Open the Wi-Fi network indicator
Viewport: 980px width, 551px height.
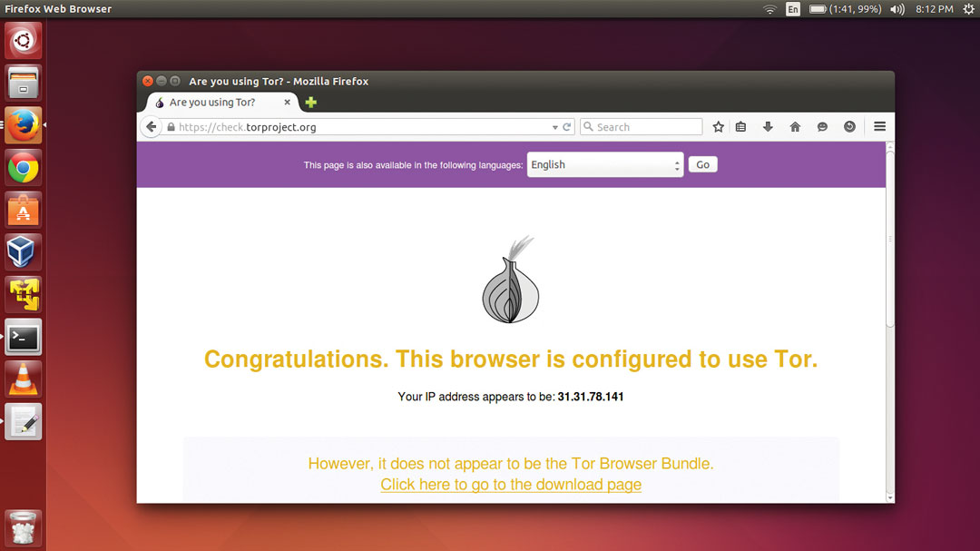click(770, 9)
